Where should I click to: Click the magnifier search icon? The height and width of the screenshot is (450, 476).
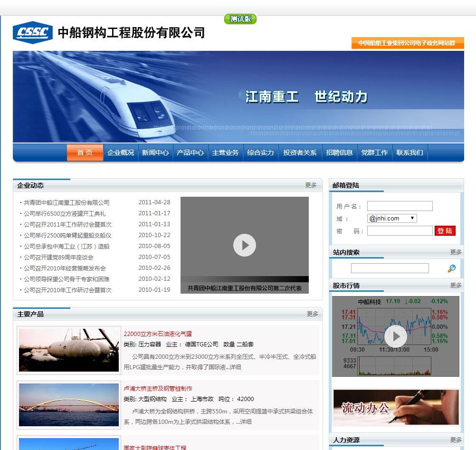[x=452, y=268]
